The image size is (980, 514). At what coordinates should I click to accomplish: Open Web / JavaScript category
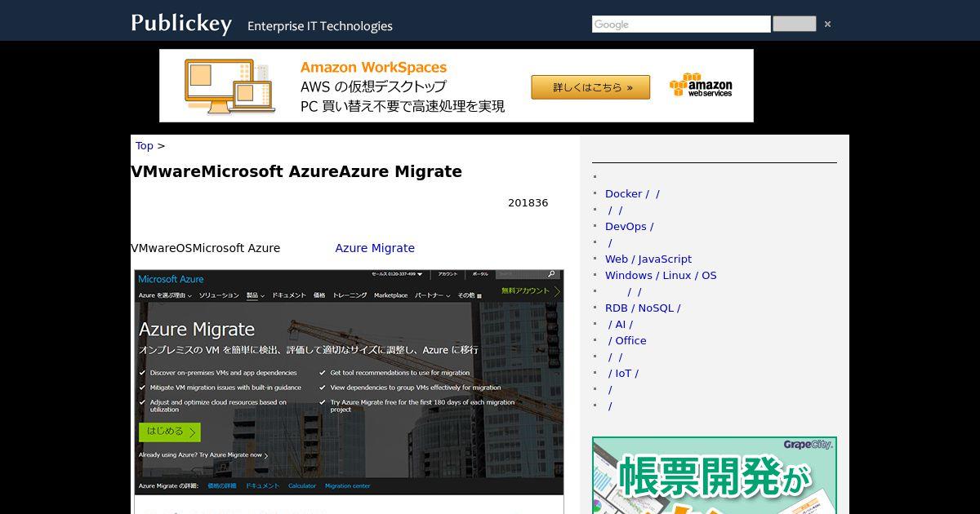click(648, 259)
